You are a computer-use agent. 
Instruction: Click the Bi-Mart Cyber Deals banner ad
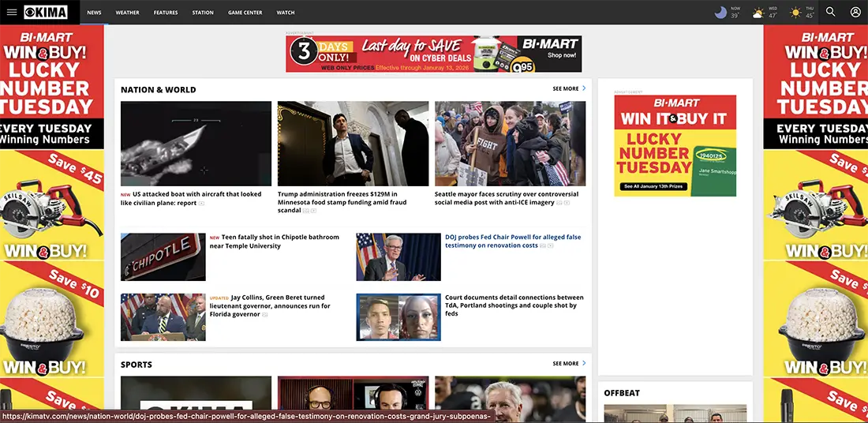433,54
